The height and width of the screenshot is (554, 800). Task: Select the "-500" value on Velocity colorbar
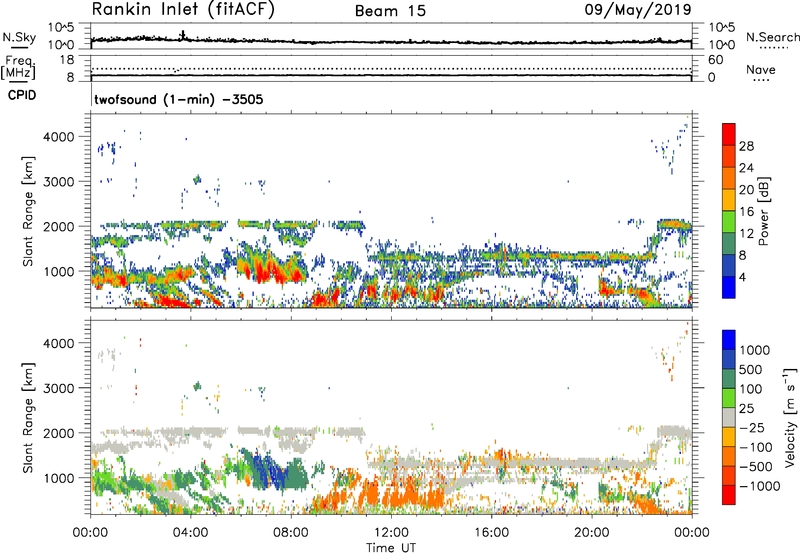756,467
